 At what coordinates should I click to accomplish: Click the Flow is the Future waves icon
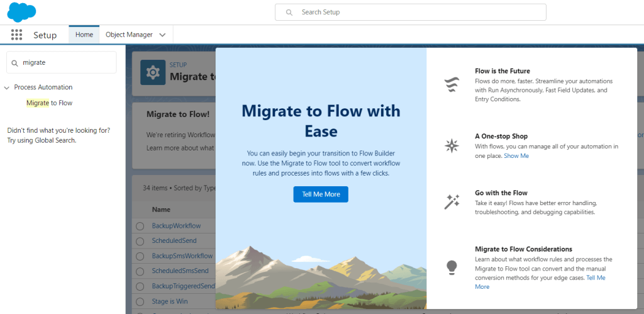452,85
